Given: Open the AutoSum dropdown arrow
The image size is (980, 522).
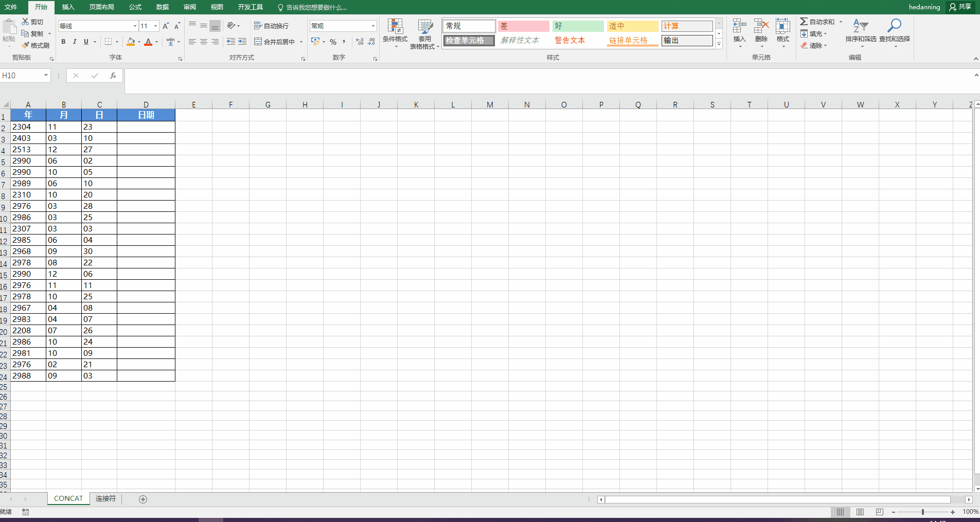Looking at the screenshot, I should (841, 22).
